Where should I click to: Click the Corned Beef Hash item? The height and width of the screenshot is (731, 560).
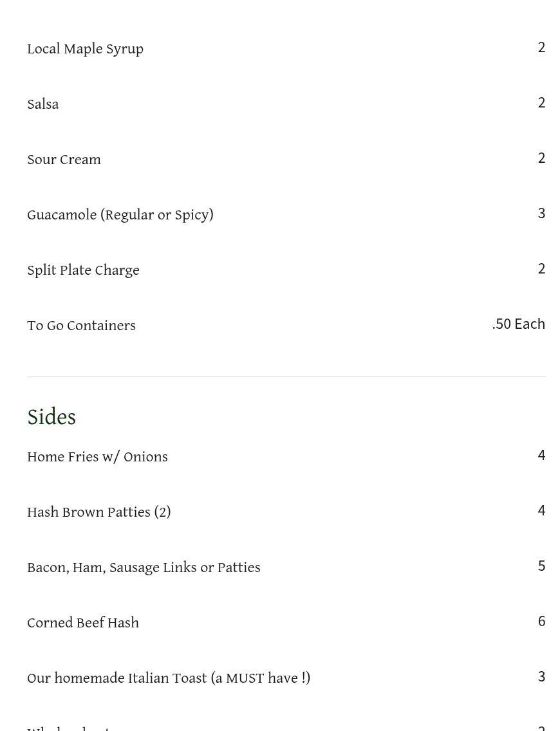click(x=83, y=623)
